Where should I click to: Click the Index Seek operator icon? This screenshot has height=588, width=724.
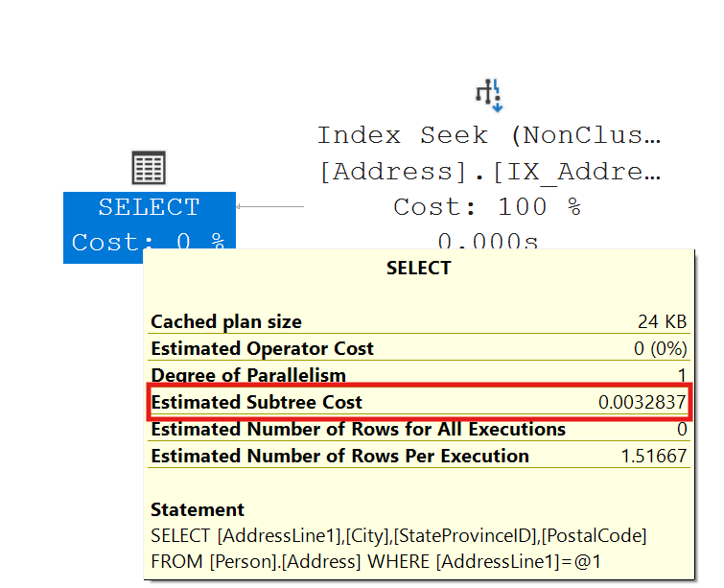pos(489,94)
